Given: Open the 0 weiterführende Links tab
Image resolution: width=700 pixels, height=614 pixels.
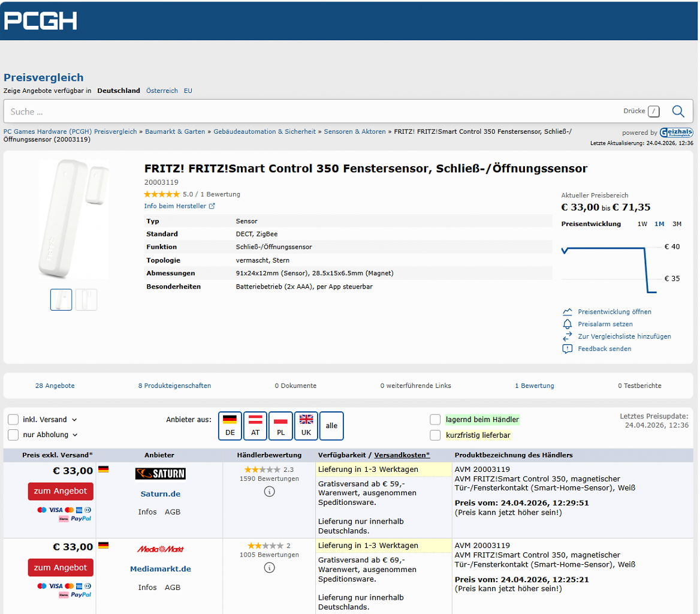Looking at the screenshot, I should [416, 386].
